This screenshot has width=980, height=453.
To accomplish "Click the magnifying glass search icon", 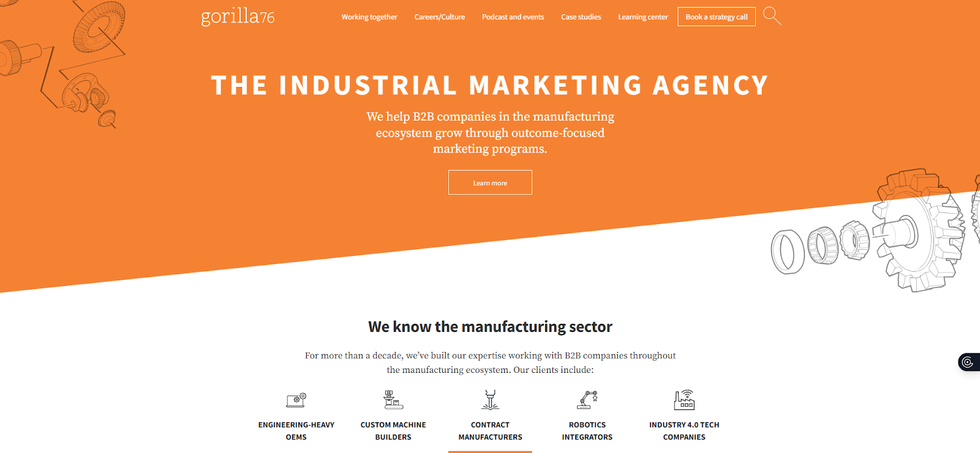I will (x=772, y=16).
